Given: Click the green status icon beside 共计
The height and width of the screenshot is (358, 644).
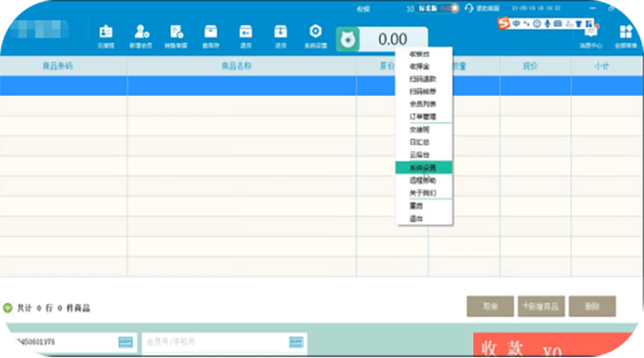Looking at the screenshot, I should point(8,308).
